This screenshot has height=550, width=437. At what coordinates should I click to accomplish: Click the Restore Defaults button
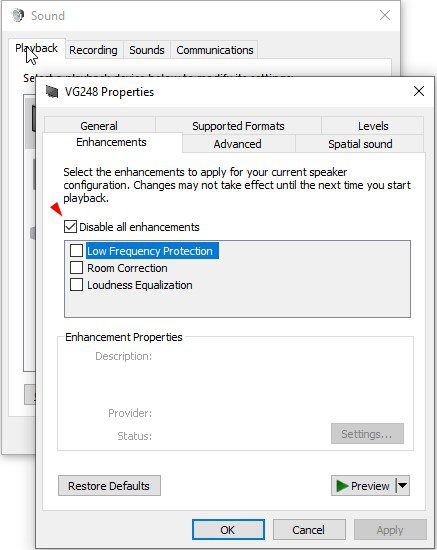(109, 486)
